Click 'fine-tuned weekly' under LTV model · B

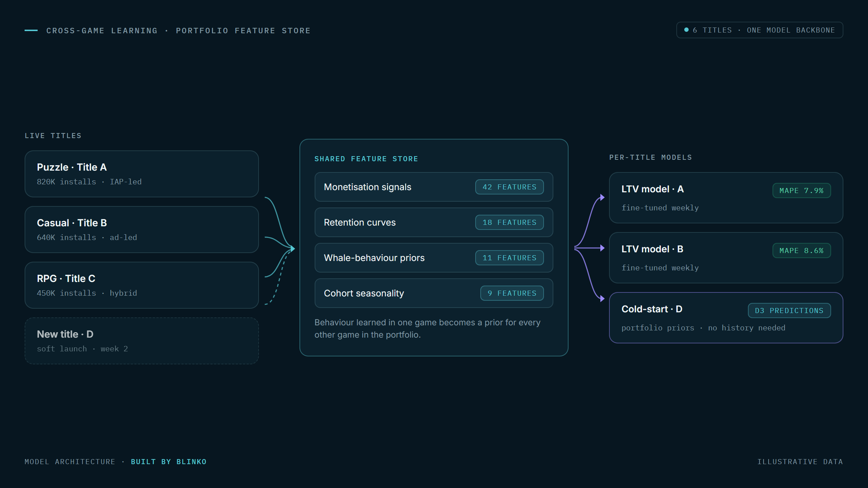[x=660, y=268]
